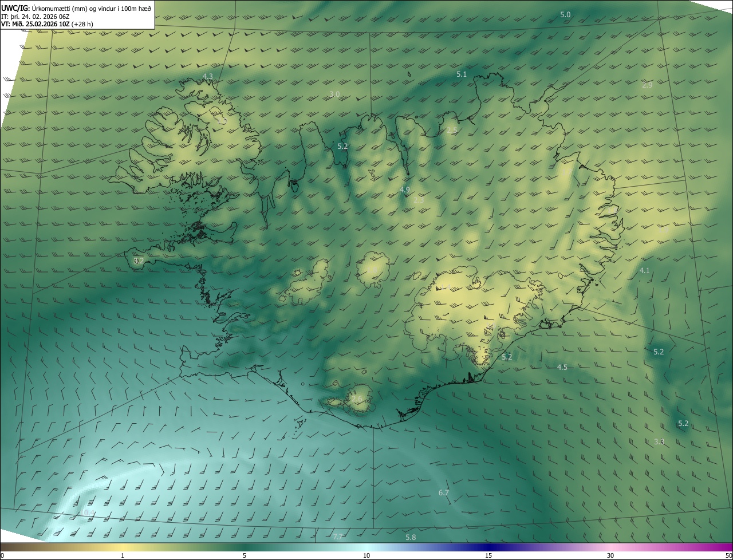Image resolution: width=733 pixels, height=560 pixels.
Task: Click the 10 tick on the color scale
Action: tap(366, 556)
